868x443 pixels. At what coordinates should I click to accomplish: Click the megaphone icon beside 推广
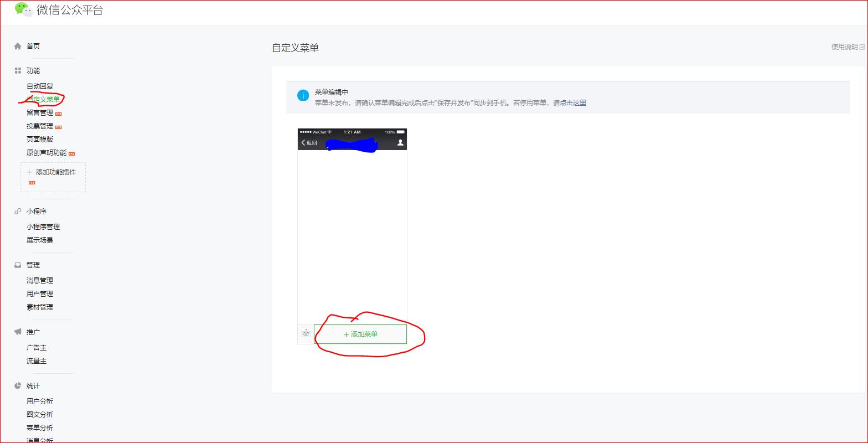(18, 332)
